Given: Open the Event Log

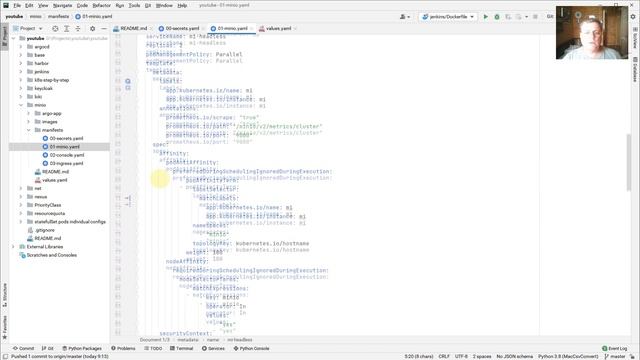Looking at the screenshot, I should pyautogui.click(x=614, y=349).
